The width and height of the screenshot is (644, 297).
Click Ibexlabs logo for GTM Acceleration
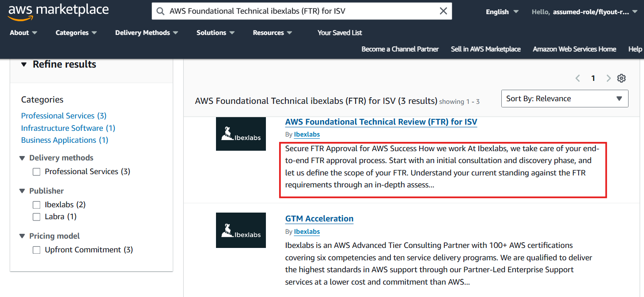(241, 230)
